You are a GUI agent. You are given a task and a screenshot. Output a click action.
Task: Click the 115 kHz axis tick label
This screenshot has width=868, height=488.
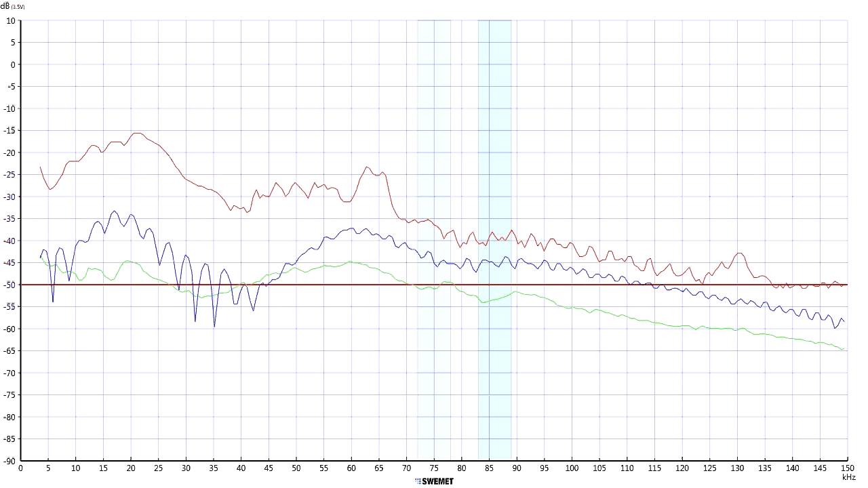pyautogui.click(x=654, y=468)
